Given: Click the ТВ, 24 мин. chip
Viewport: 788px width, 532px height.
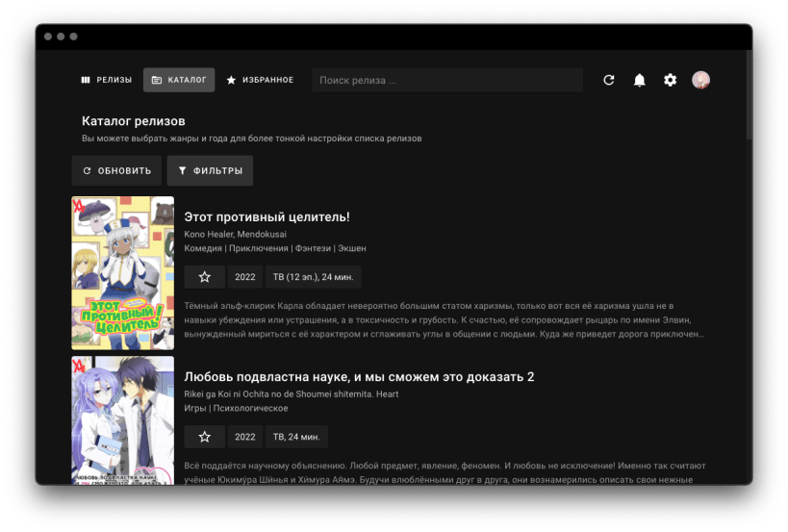Looking at the screenshot, I should pyautogui.click(x=296, y=437).
